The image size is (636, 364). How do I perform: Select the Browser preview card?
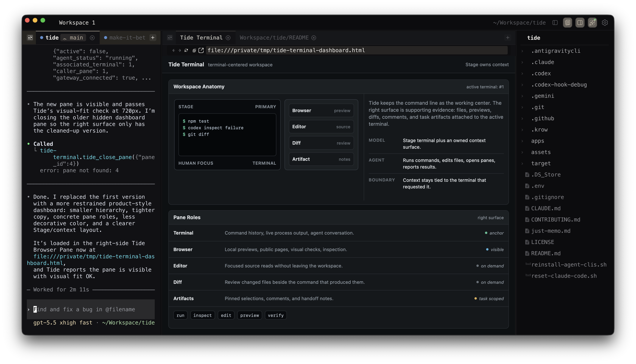[321, 111]
